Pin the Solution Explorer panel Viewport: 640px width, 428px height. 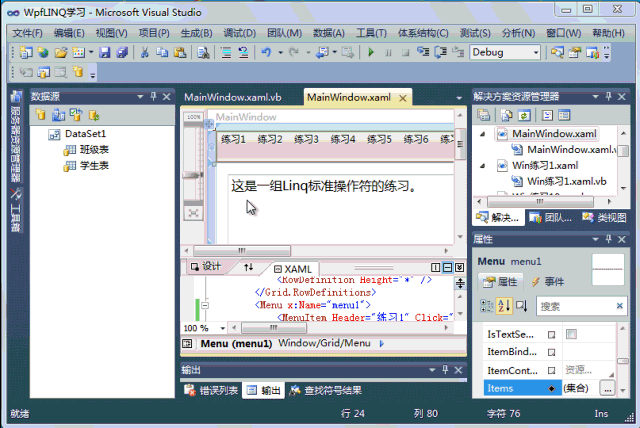[609, 96]
